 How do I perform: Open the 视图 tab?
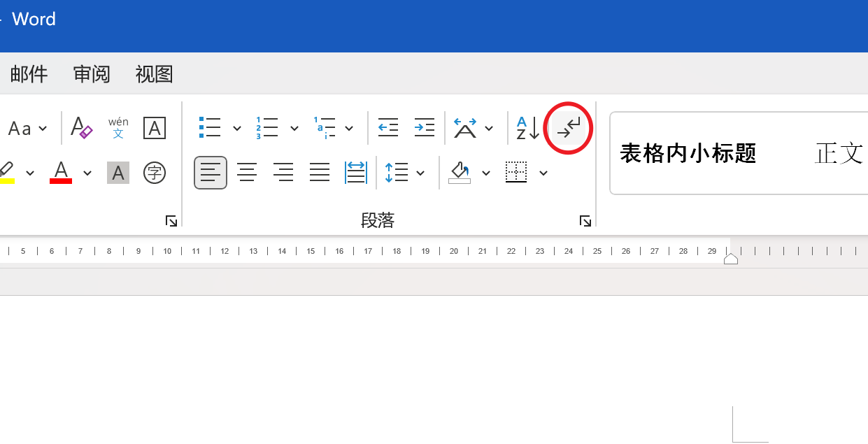click(x=154, y=74)
